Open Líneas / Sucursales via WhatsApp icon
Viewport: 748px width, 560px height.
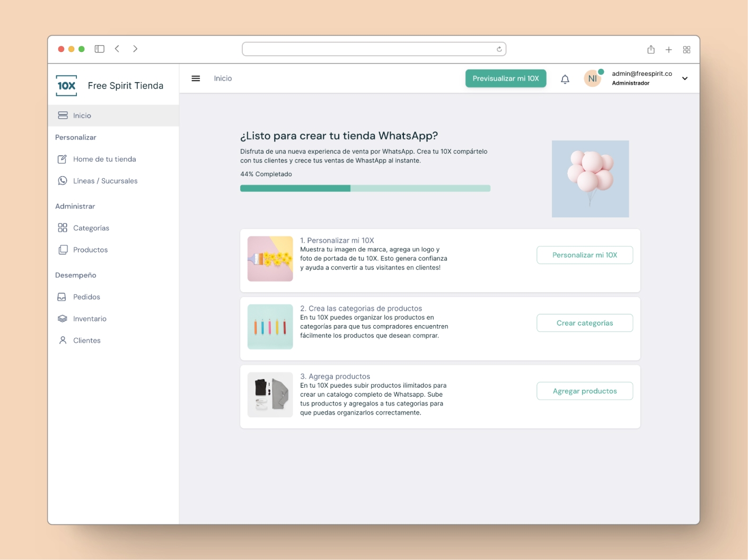tap(62, 180)
